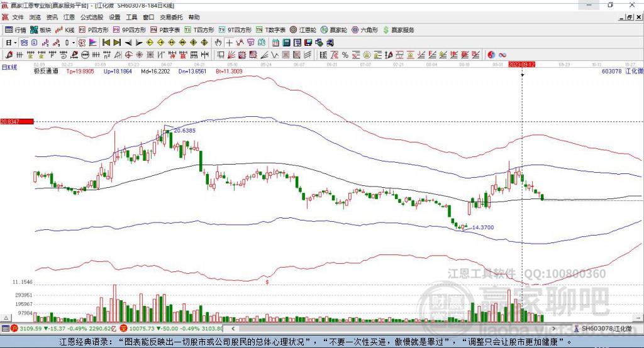Switch to the K线 candlestick chart
644x348 pixels.
(x=65, y=30)
